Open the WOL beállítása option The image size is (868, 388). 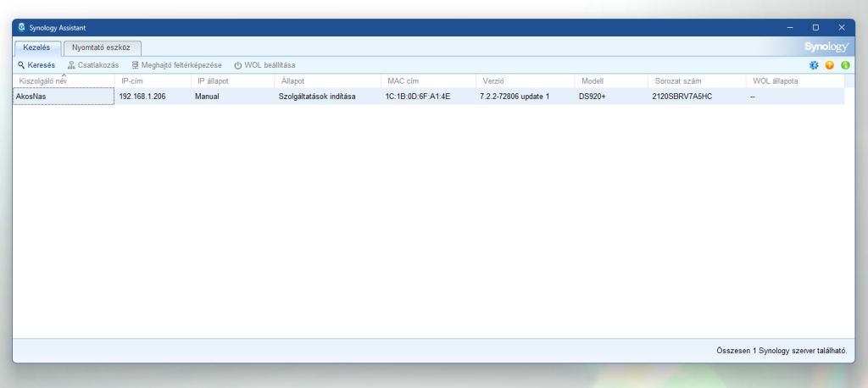(264, 65)
